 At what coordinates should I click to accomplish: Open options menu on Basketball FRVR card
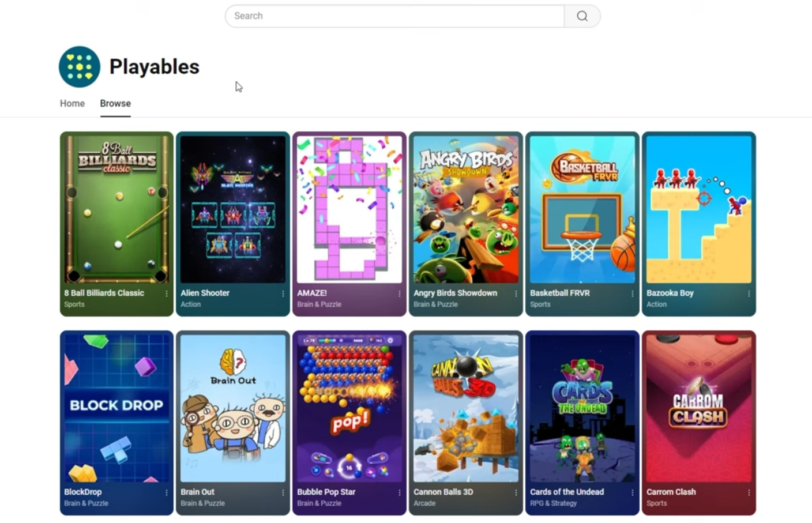coord(632,294)
